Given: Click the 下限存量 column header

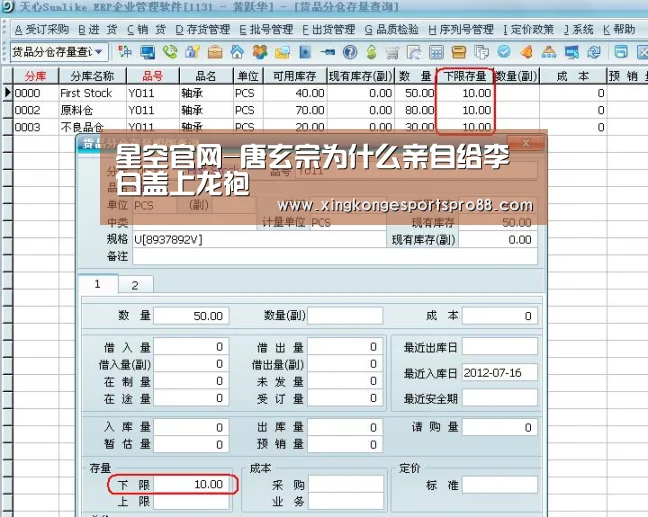Looking at the screenshot, I should [465, 76].
